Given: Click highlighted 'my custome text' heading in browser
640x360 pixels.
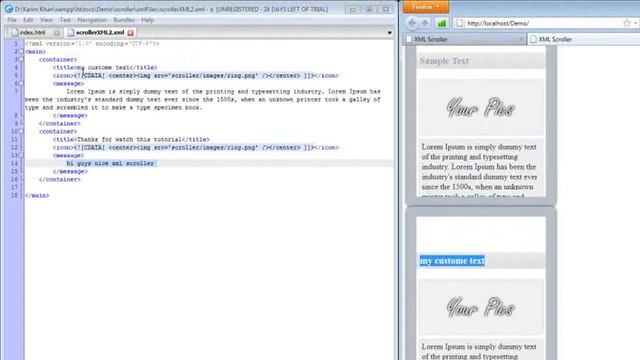Looking at the screenshot, I should (452, 261).
